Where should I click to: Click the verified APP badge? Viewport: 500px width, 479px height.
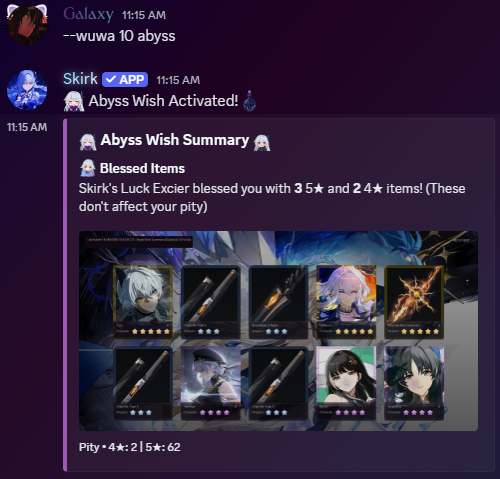(125, 80)
